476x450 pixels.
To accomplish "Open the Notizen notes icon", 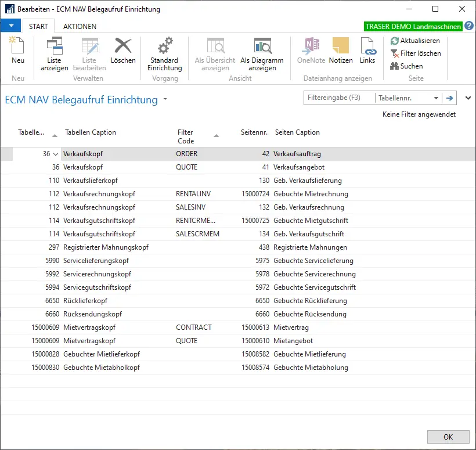I will [x=340, y=51].
